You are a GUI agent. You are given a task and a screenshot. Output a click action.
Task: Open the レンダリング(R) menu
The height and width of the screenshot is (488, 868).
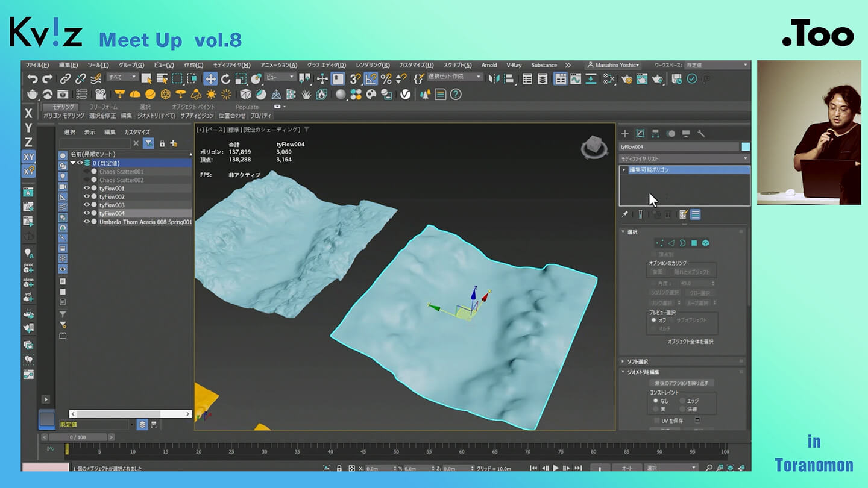(372, 65)
